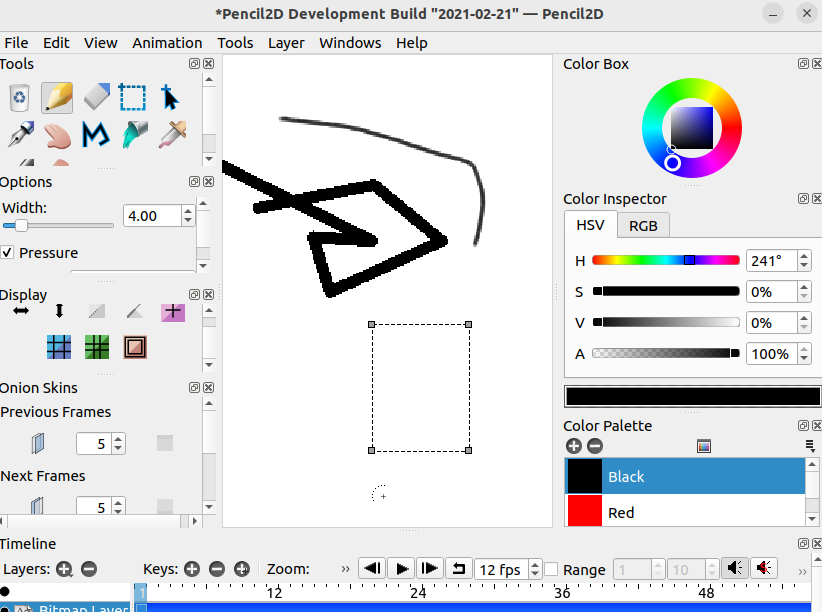Adjust the Width slider
This screenshot has width=822, height=612.
point(58,226)
